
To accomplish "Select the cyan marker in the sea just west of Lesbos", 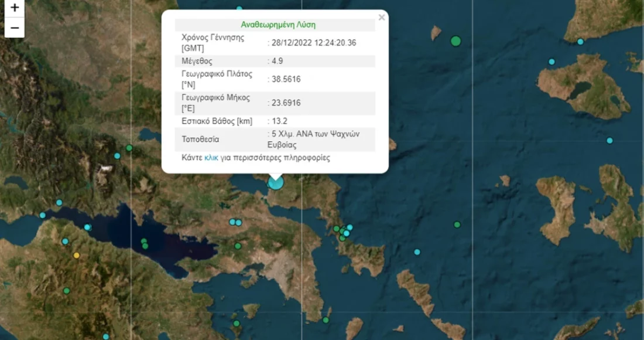I will [551, 62].
